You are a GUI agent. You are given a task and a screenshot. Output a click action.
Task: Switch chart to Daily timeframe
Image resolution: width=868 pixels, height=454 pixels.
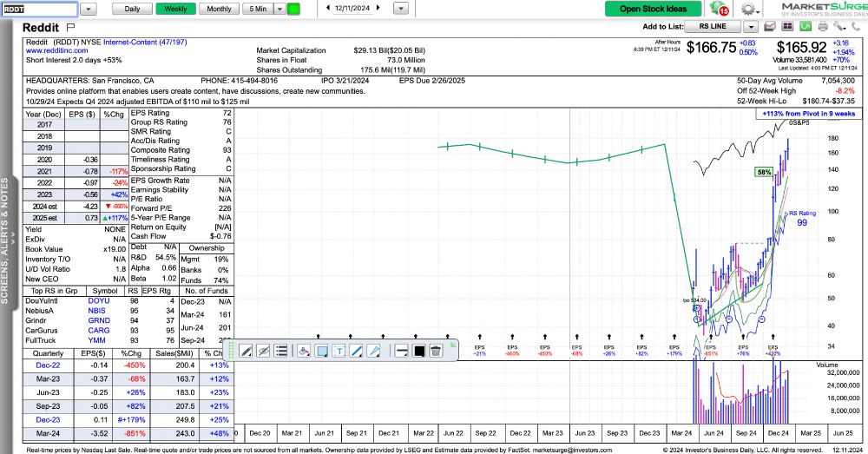point(132,9)
